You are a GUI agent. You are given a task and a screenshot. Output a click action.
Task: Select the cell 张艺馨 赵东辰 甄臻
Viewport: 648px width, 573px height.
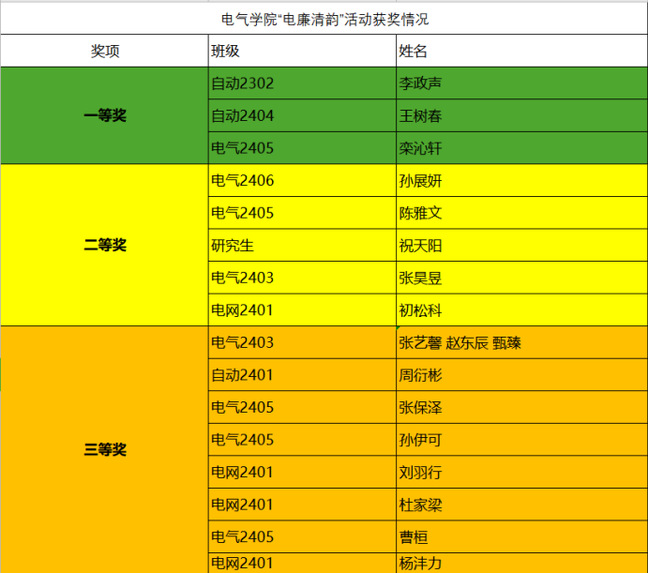tap(520, 343)
